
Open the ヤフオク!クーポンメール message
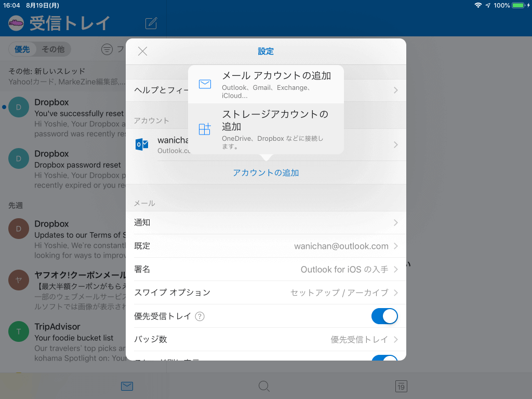(63, 290)
